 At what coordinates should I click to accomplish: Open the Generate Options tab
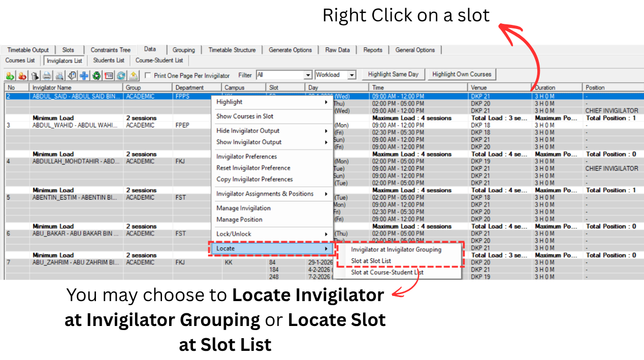coord(291,50)
